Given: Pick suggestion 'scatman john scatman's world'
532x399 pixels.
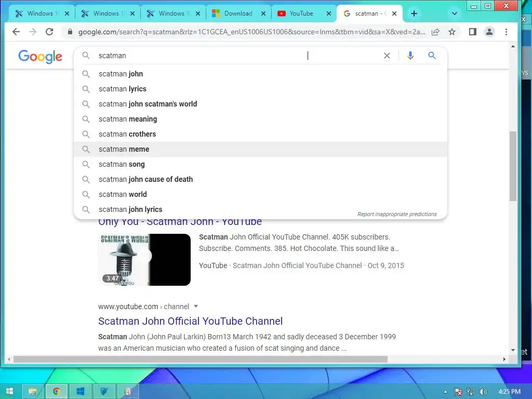Looking at the screenshot, I should coord(260,104).
